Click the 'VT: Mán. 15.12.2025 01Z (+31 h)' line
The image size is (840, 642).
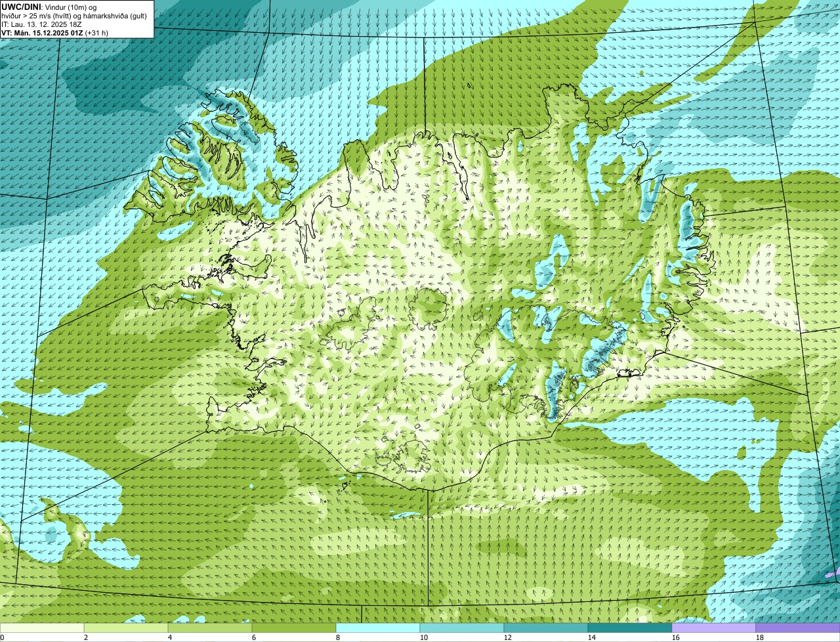click(x=54, y=33)
